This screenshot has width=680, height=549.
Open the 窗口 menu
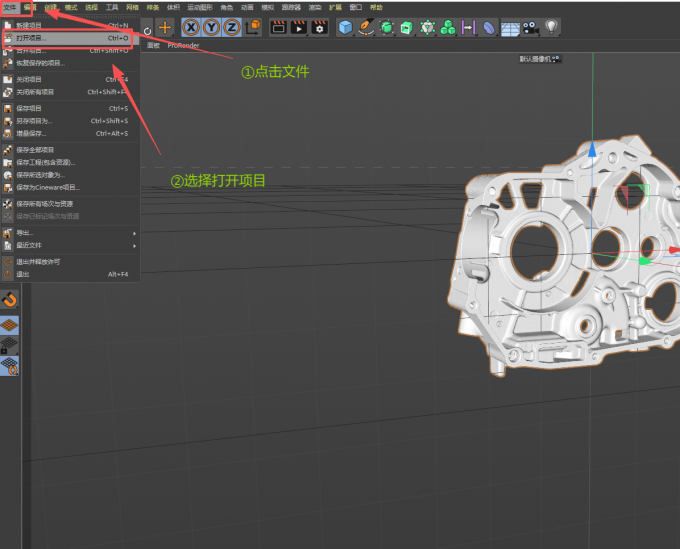pos(356,7)
